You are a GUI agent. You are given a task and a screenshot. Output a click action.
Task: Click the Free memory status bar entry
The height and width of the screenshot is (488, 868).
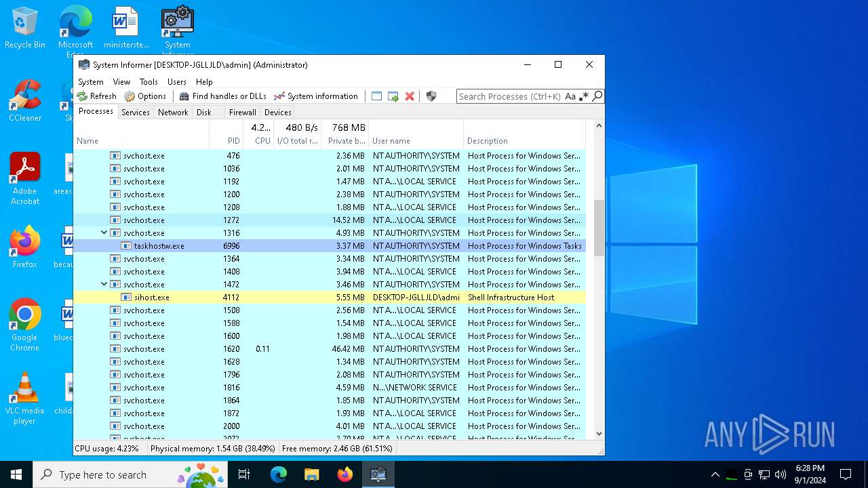337,449
